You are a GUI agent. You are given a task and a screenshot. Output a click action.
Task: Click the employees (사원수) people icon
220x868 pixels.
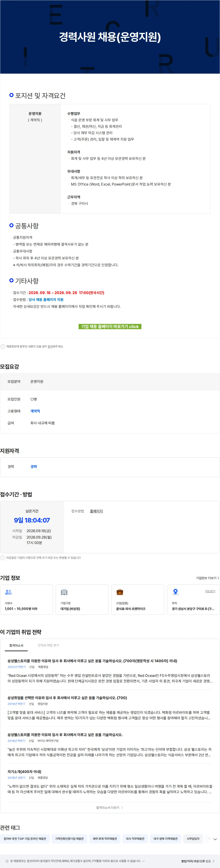(8, 592)
